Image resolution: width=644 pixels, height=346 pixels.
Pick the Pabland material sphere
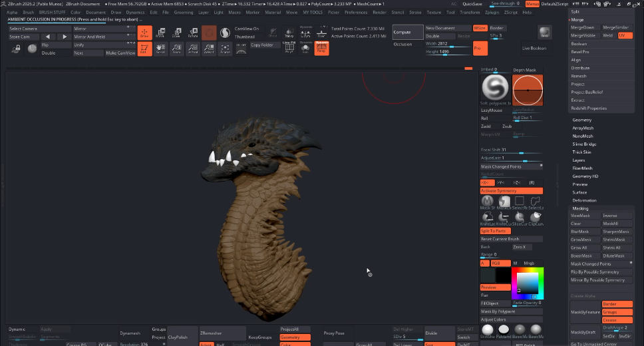(504, 331)
